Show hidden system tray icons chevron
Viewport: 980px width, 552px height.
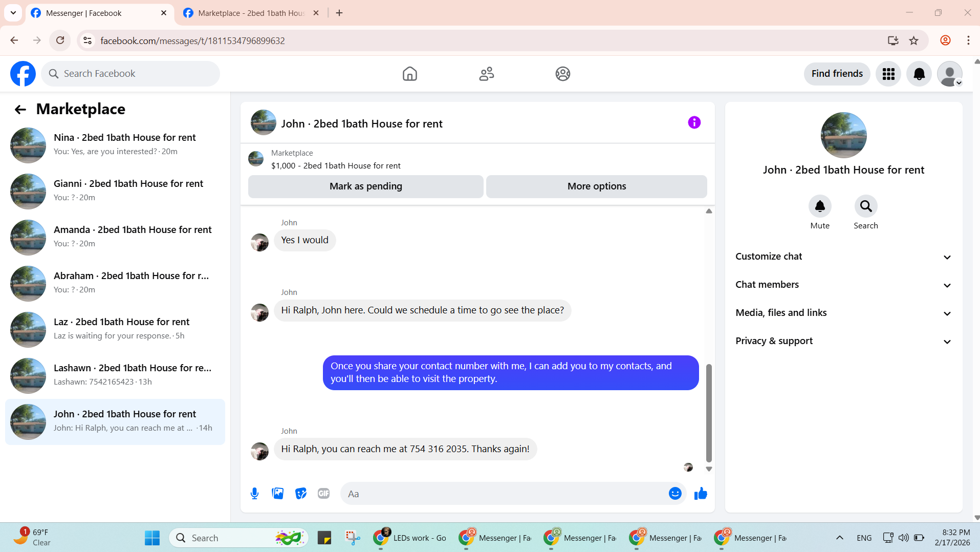click(x=839, y=538)
